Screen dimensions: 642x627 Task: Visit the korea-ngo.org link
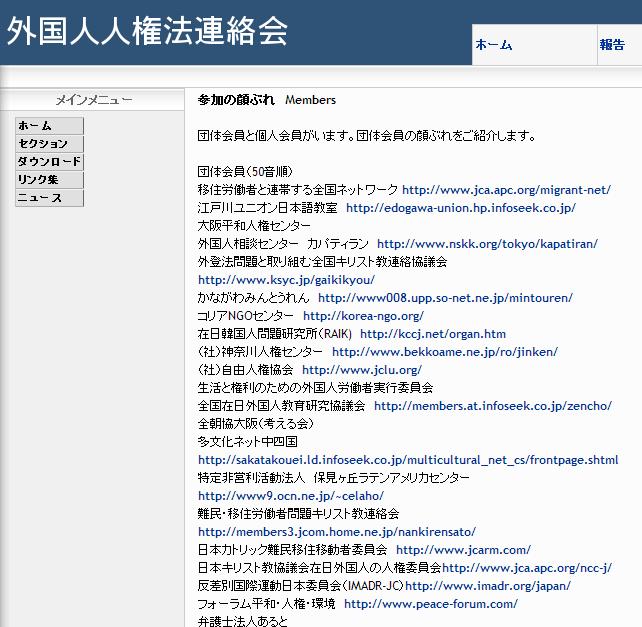click(x=364, y=316)
